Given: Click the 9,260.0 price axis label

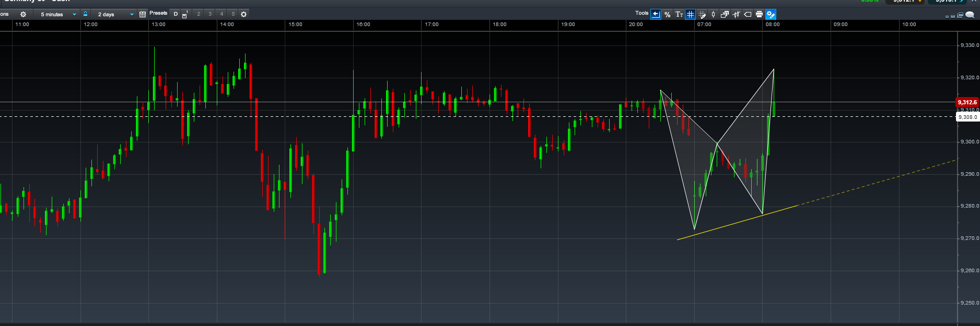Looking at the screenshot, I should click(970, 271).
